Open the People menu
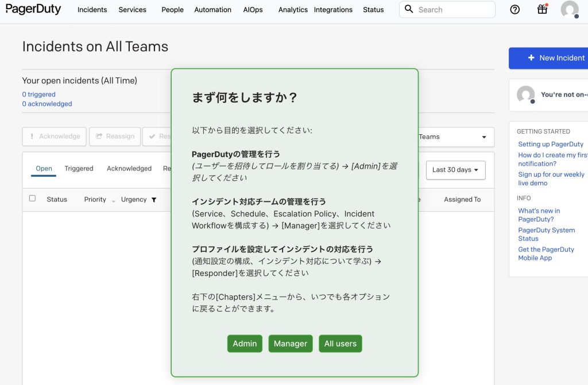588x385 pixels. (x=172, y=10)
